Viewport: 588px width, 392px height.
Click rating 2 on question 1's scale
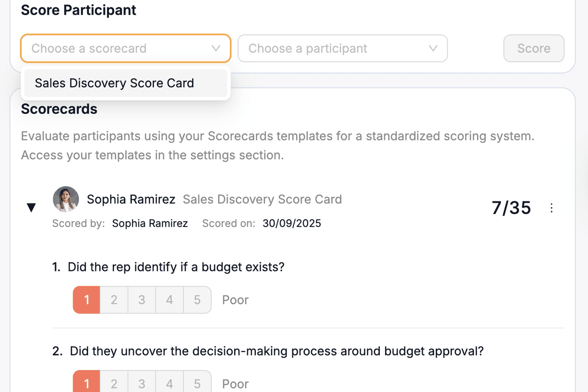tap(114, 299)
